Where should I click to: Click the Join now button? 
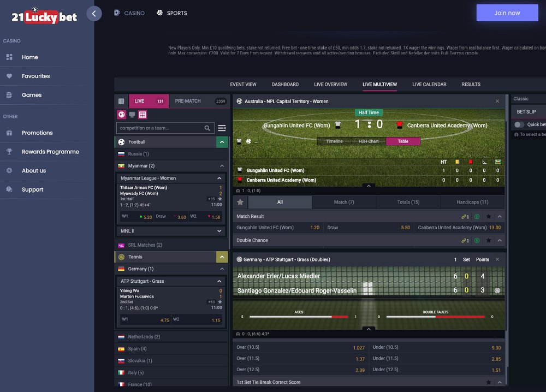507,13
